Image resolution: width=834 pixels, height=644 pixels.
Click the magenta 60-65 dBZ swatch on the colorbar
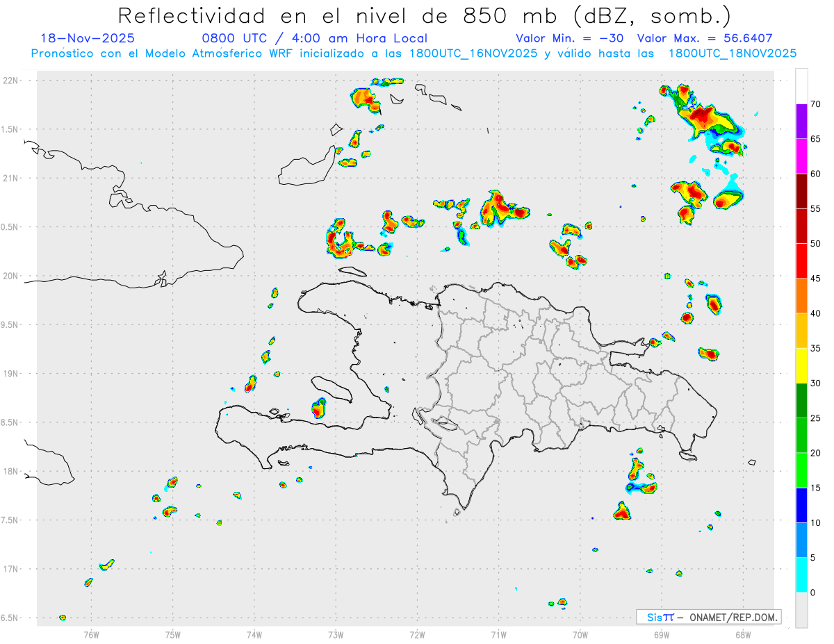[x=801, y=156]
